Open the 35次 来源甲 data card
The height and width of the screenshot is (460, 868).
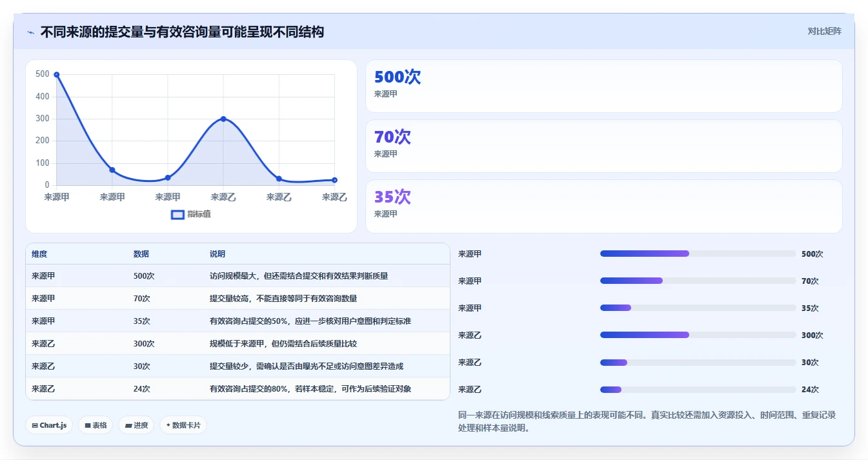[603, 206]
